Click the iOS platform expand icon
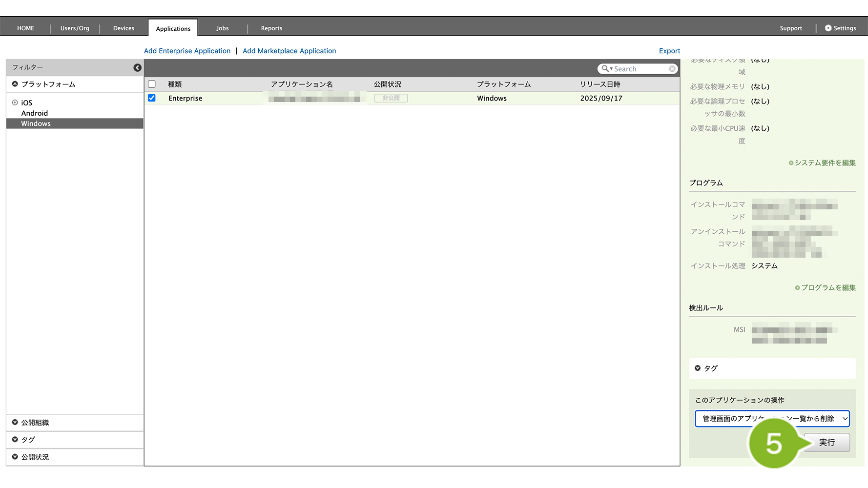The height and width of the screenshot is (488, 868). [x=15, y=103]
